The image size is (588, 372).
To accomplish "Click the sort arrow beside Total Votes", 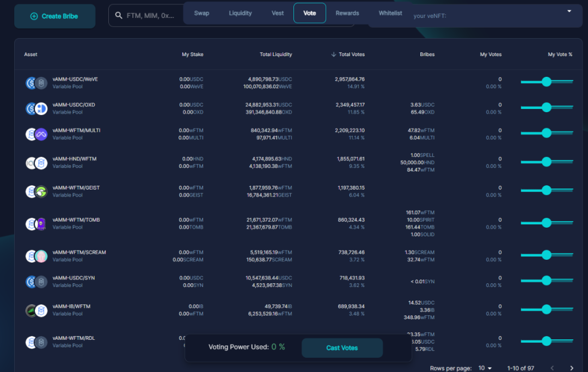I will click(333, 54).
